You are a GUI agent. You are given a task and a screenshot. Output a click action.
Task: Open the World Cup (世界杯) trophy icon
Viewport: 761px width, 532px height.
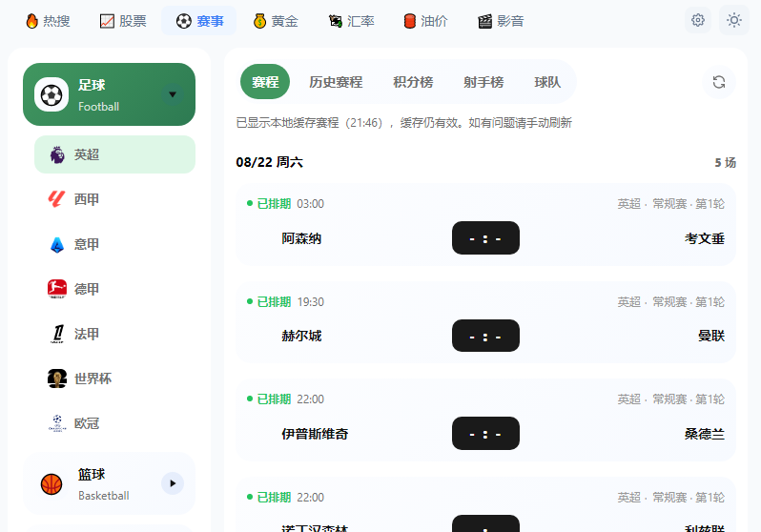[57, 379]
